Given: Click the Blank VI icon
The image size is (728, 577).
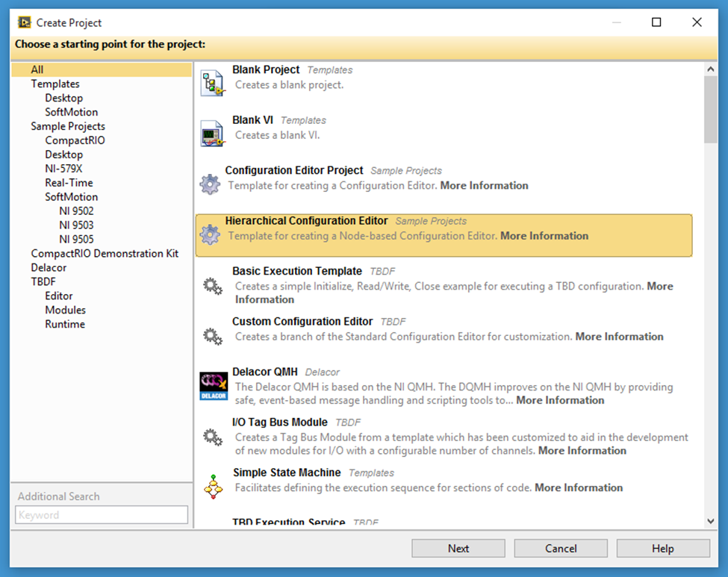Looking at the screenshot, I should click(213, 133).
